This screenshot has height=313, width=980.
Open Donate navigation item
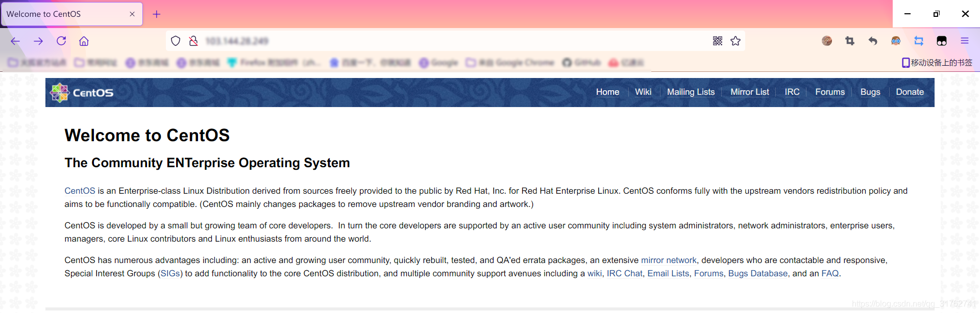tap(910, 92)
